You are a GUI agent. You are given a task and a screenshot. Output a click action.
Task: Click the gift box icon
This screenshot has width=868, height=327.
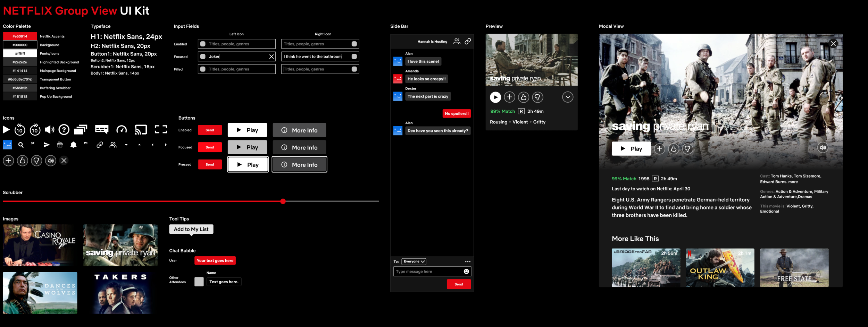coord(60,145)
